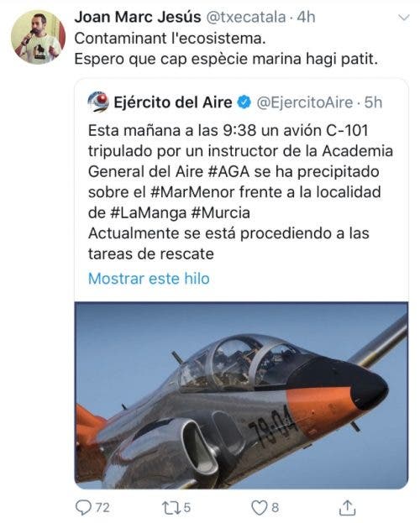This screenshot has width=420, height=523.
Task: Click the Joan Marc Jesús display name
Action: (x=138, y=17)
